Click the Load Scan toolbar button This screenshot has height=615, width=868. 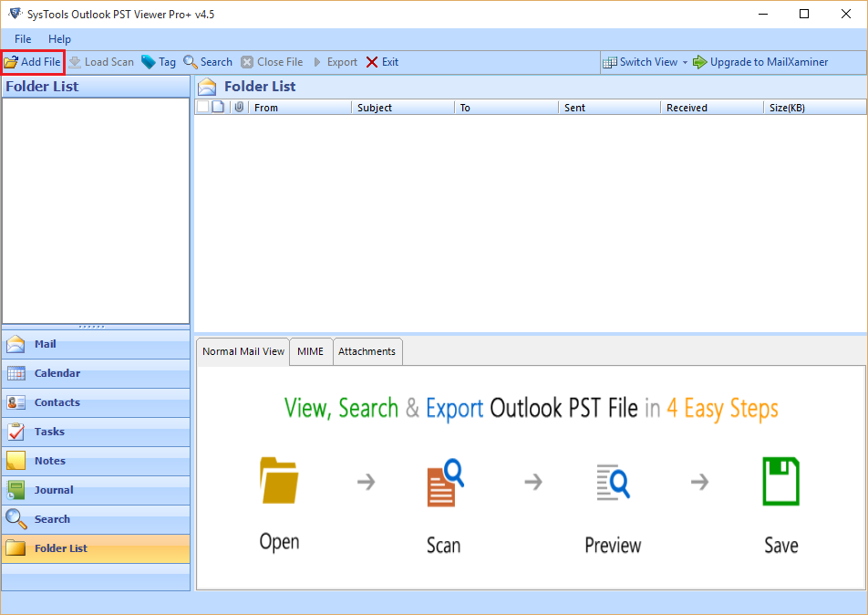[x=101, y=62]
